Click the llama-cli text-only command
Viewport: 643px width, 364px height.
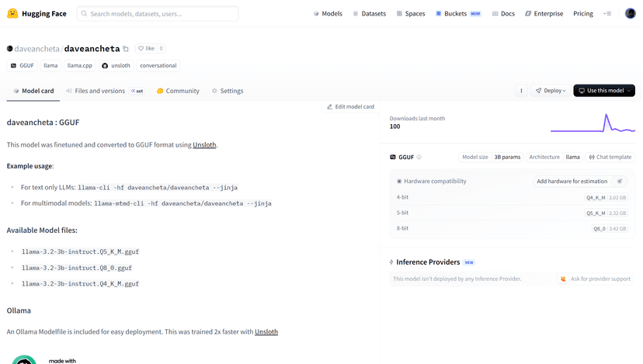point(158,187)
